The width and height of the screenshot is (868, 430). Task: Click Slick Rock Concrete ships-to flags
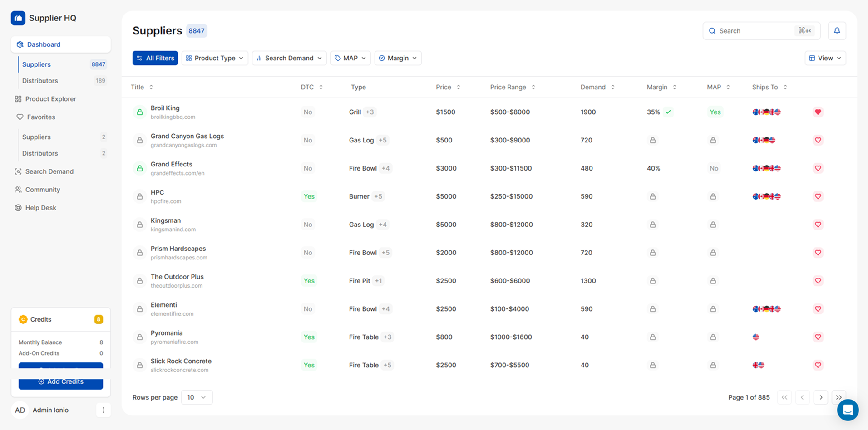tap(758, 365)
